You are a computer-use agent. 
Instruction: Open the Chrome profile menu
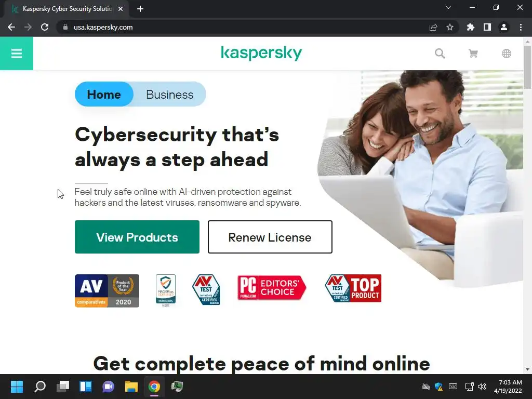504,27
